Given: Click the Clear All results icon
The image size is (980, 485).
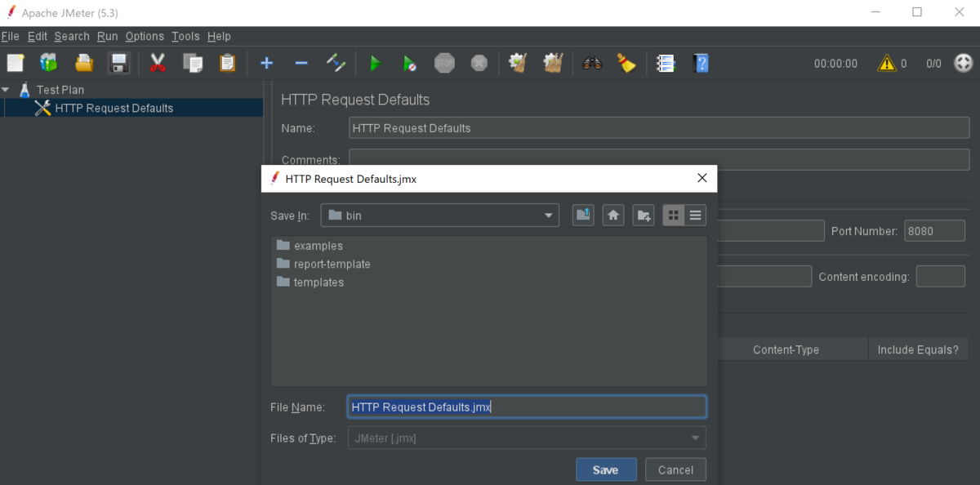Looking at the screenshot, I should (553, 63).
